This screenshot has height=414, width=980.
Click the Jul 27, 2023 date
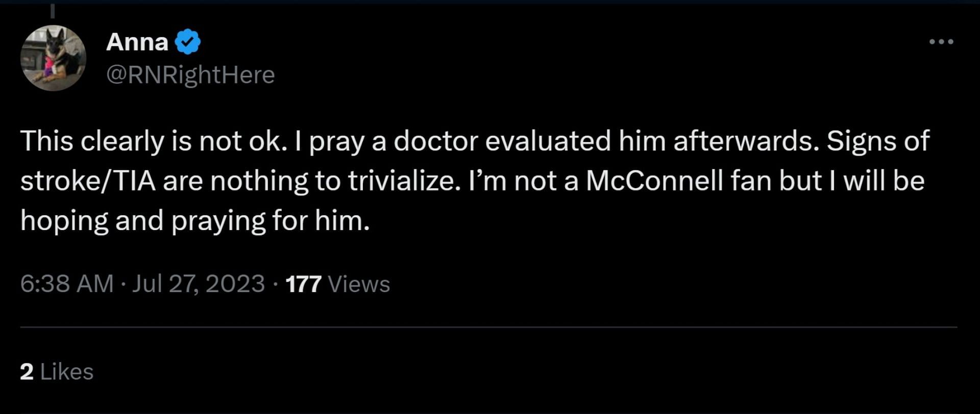tap(199, 283)
